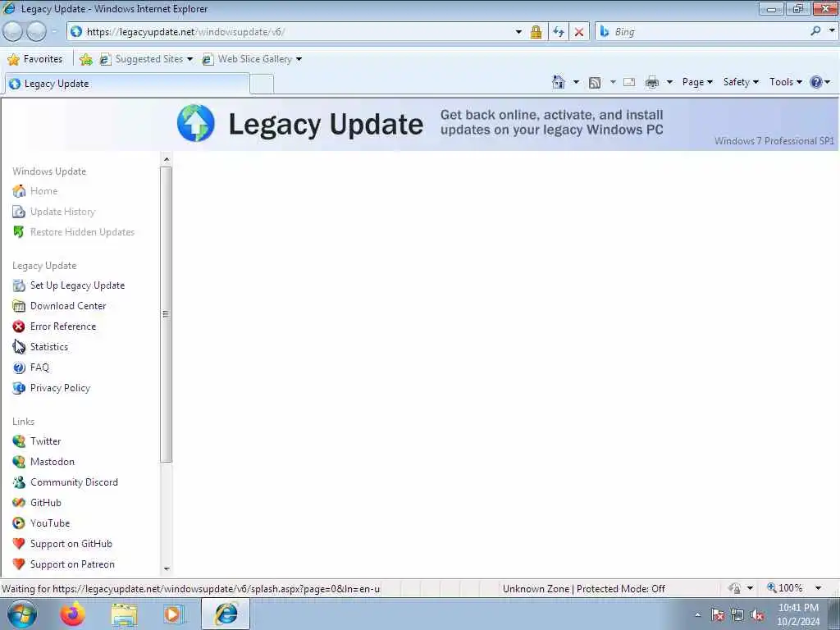Show hidden tray icons arrow
Image resolution: width=840 pixels, height=630 pixels.
click(697, 615)
